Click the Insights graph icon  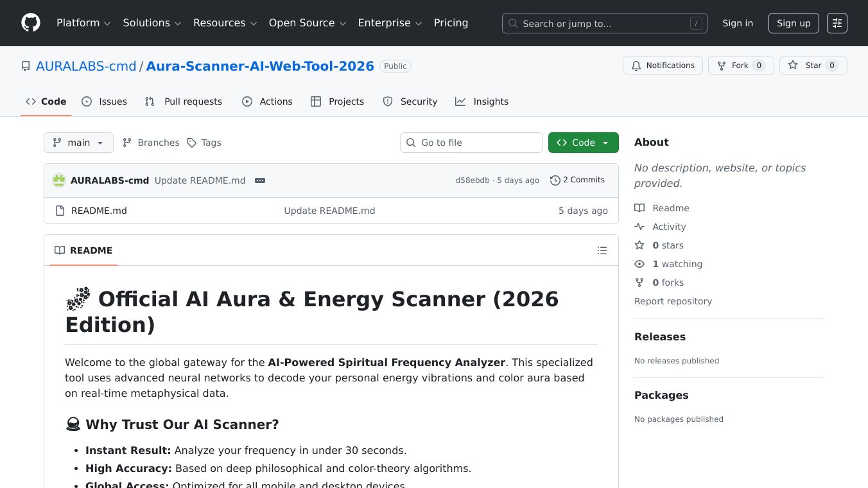click(460, 101)
